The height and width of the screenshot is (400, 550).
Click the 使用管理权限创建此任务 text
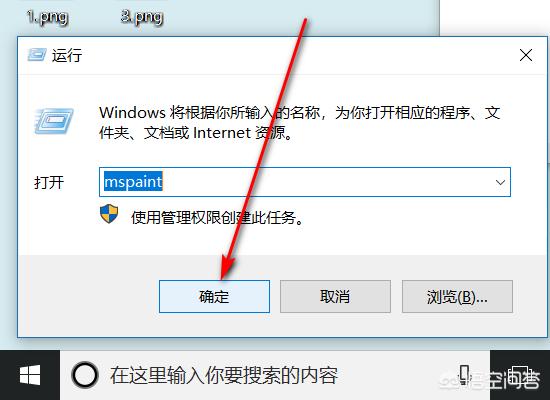tap(217, 218)
